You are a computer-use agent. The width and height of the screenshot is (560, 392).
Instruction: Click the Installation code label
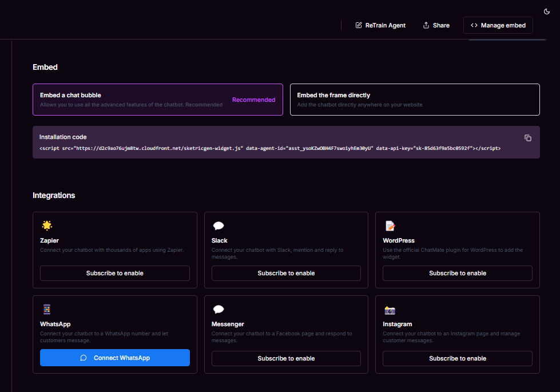coord(63,137)
